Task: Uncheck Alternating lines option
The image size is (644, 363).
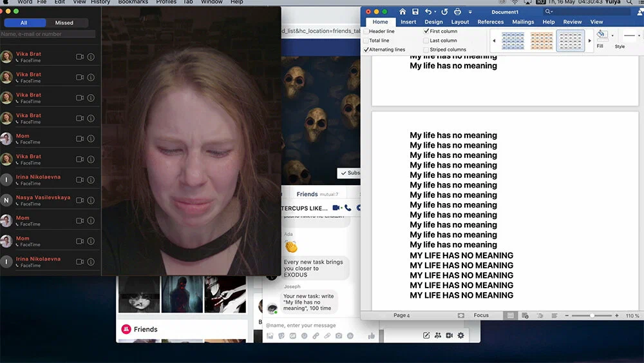Action: point(366,50)
